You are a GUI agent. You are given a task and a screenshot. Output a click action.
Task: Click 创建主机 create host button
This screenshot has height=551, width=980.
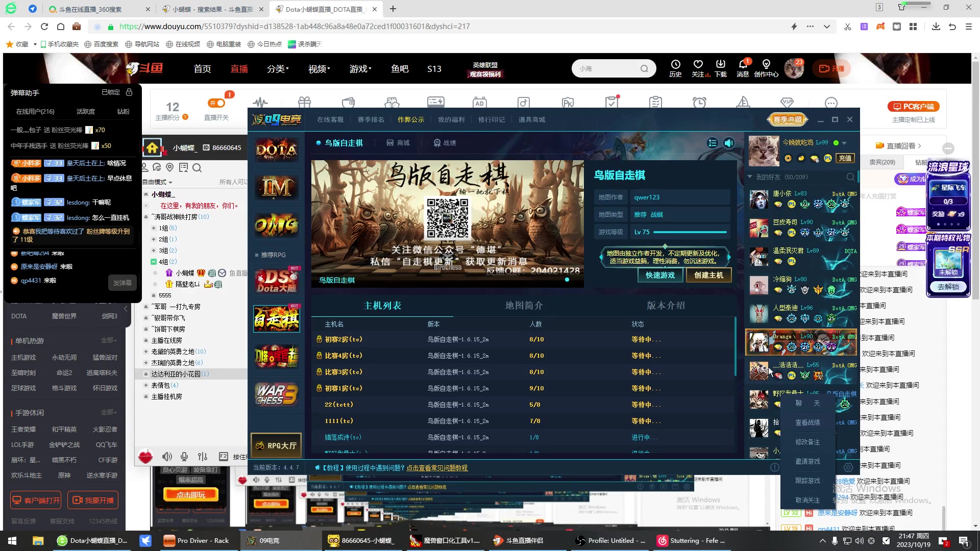pyautogui.click(x=708, y=275)
